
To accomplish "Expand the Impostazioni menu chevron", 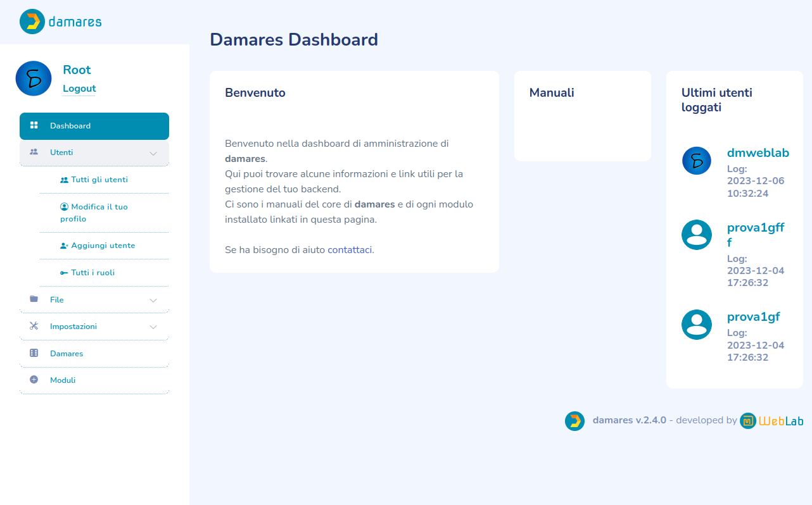I will pyautogui.click(x=153, y=327).
